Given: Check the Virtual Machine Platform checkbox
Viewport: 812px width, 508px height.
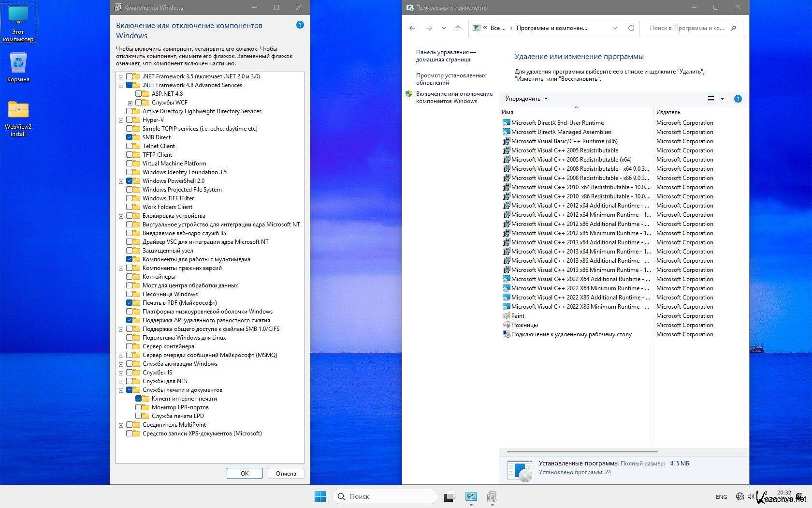Looking at the screenshot, I should 130,164.
